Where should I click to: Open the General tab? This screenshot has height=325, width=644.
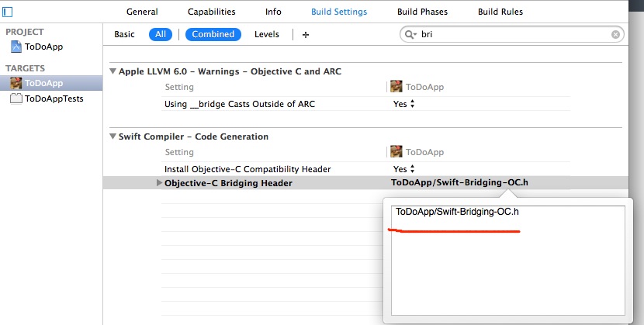tap(142, 12)
